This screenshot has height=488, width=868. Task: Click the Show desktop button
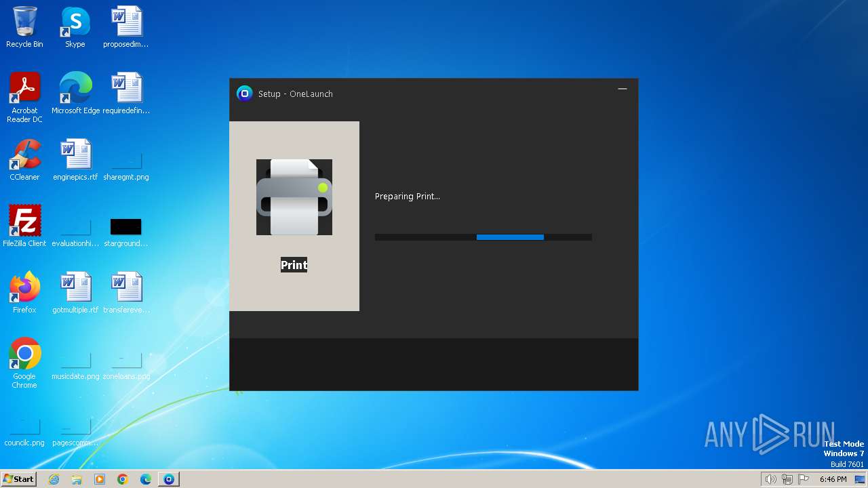[x=860, y=479]
